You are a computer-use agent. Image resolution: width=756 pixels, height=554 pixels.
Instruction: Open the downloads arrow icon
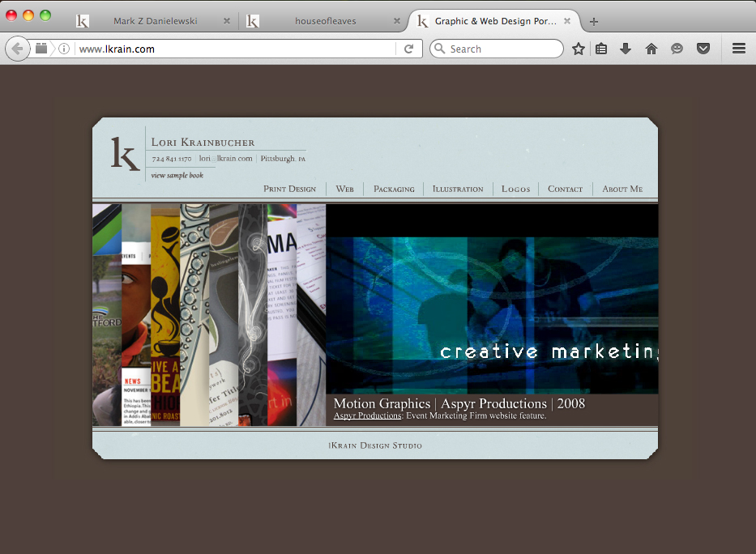[626, 49]
